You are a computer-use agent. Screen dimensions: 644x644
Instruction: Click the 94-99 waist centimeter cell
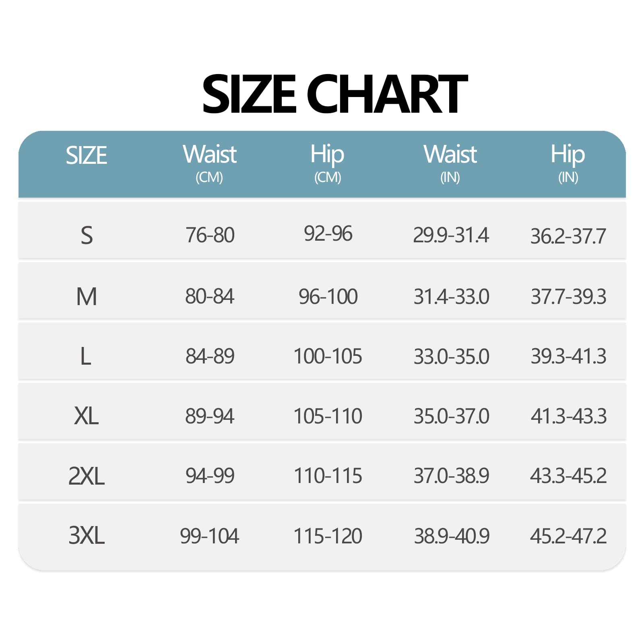point(210,476)
